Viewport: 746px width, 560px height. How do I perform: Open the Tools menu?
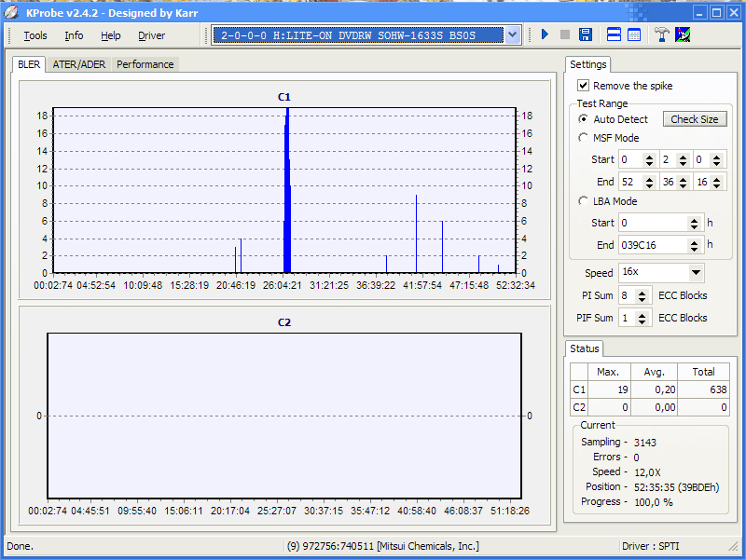point(35,35)
